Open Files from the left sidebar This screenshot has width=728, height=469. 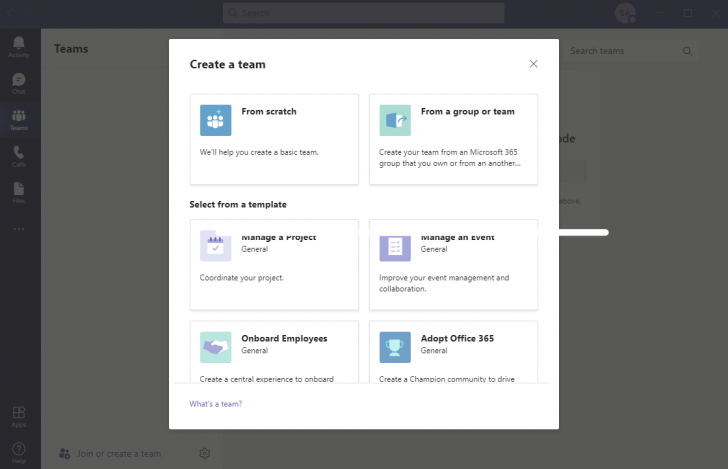point(19,193)
